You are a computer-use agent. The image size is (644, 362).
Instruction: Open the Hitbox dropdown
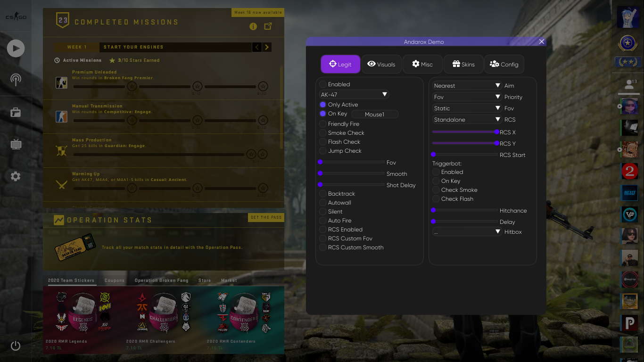[467, 232]
